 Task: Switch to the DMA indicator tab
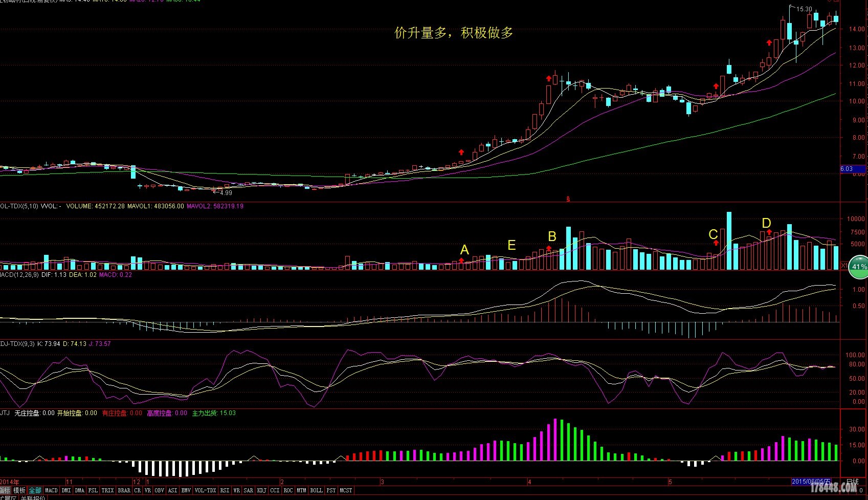tap(80, 490)
